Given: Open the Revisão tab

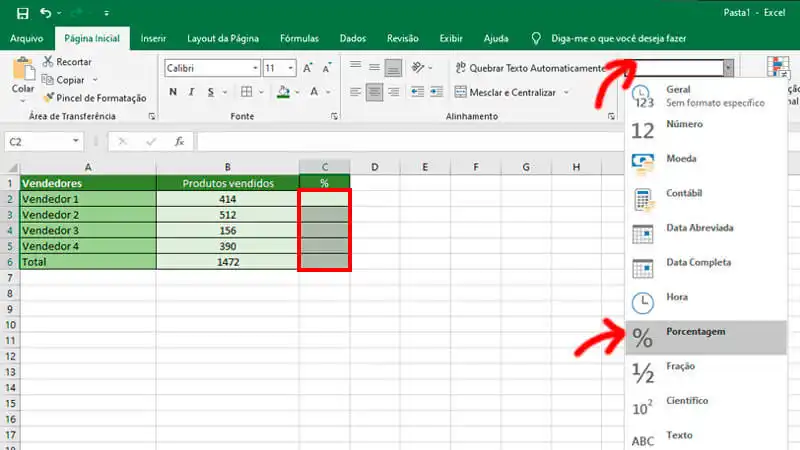Looking at the screenshot, I should click(x=403, y=39).
